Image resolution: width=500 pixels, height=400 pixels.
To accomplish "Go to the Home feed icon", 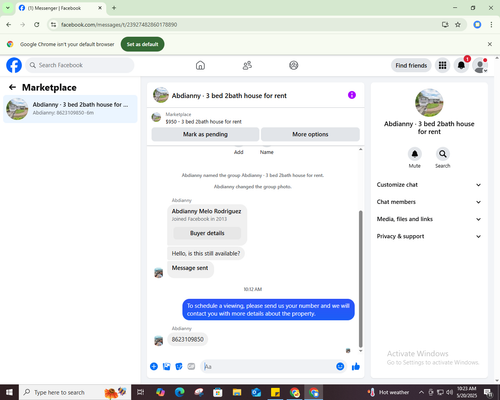I will (x=200, y=65).
